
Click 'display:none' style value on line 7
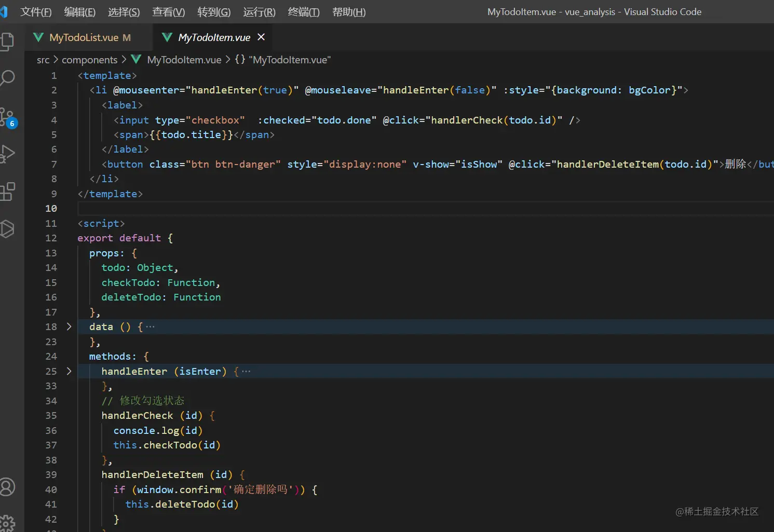pyautogui.click(x=365, y=165)
